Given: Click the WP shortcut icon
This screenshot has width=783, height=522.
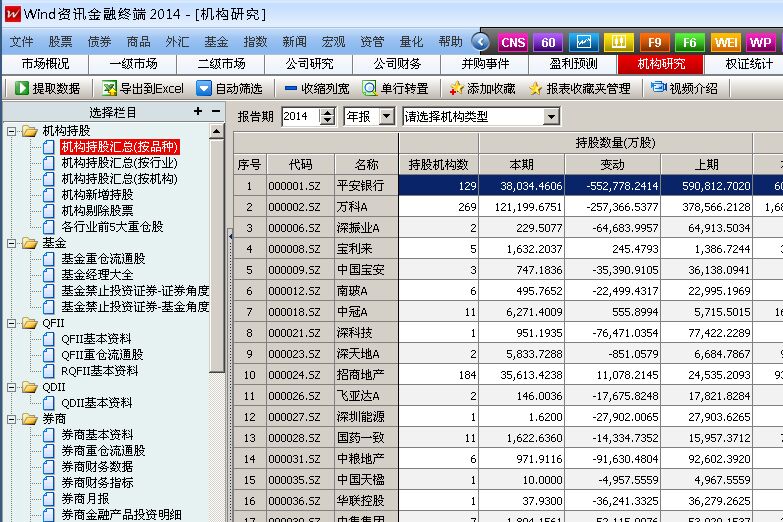Looking at the screenshot, I should pos(760,42).
